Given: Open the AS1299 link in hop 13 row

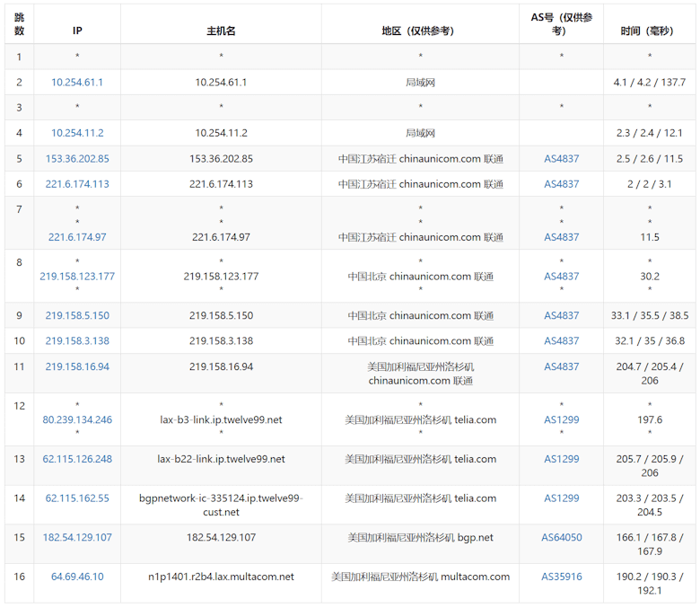Looking at the screenshot, I should click(x=561, y=459).
